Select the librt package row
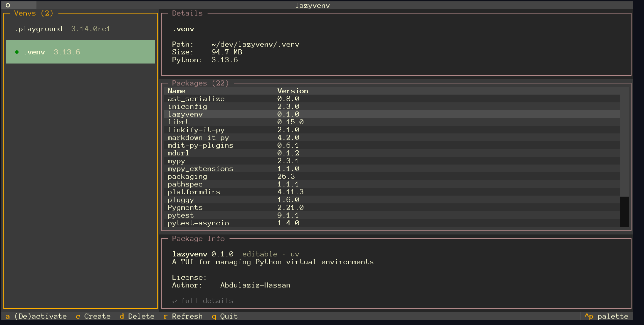The image size is (644, 325). coord(392,122)
